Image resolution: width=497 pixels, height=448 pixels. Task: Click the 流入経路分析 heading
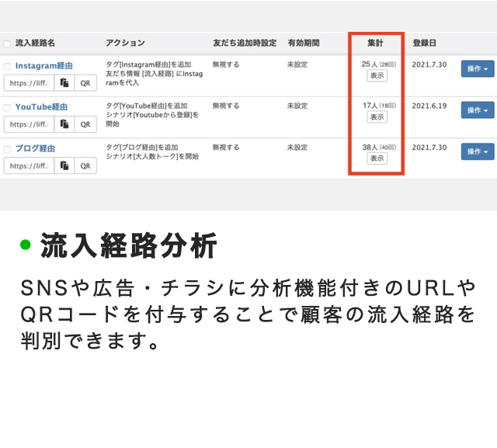pyautogui.click(x=128, y=245)
